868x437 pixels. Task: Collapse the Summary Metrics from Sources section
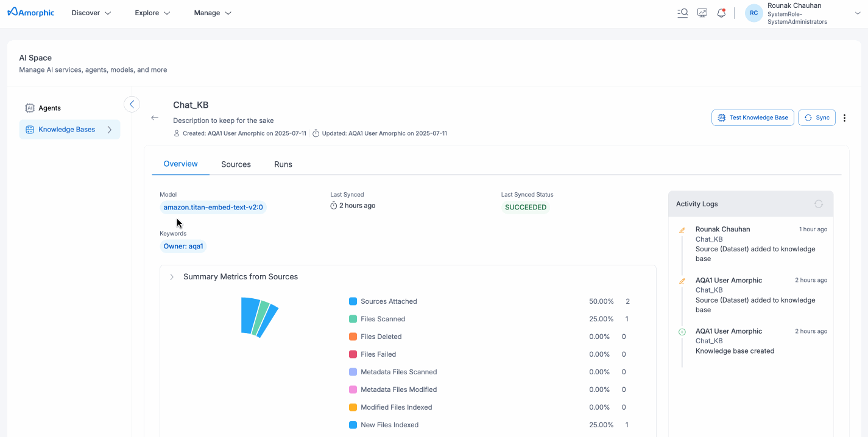pyautogui.click(x=172, y=277)
